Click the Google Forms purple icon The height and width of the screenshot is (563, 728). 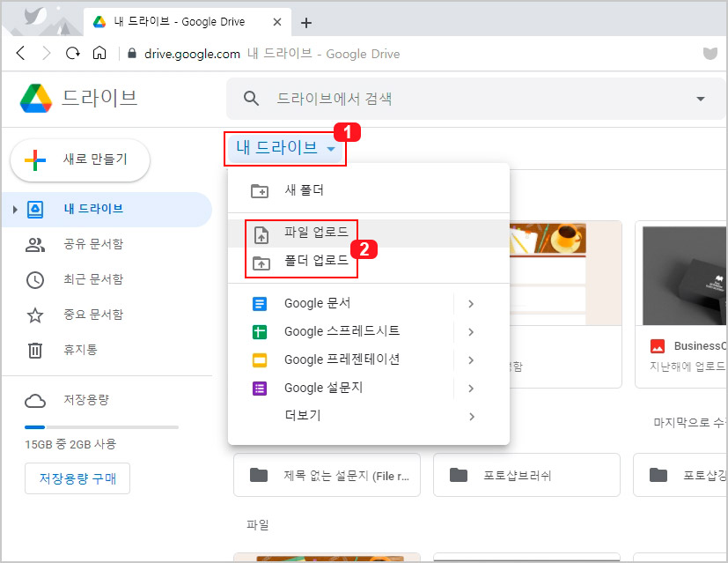pyautogui.click(x=260, y=389)
